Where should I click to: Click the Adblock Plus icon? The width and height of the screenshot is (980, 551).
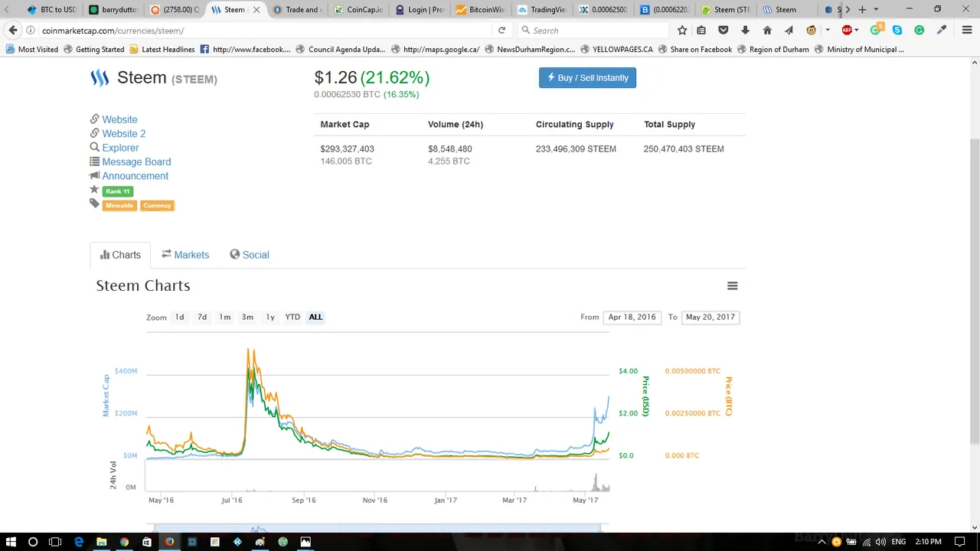(847, 31)
